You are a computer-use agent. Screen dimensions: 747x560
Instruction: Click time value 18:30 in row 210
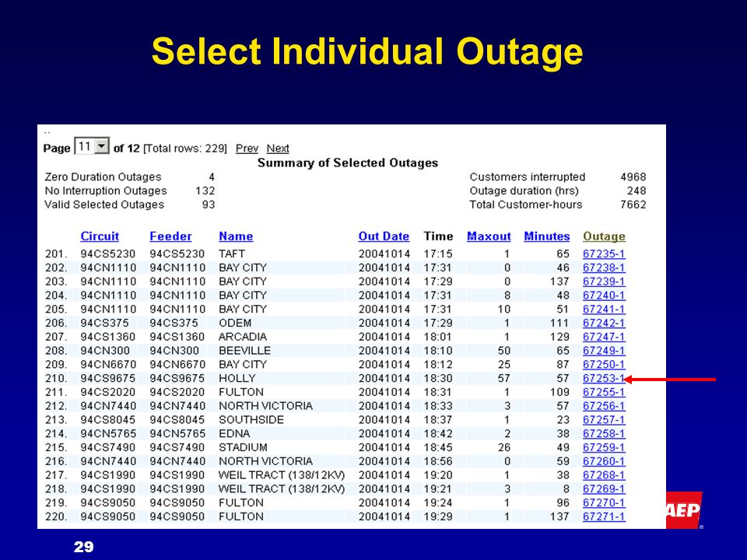(x=438, y=378)
